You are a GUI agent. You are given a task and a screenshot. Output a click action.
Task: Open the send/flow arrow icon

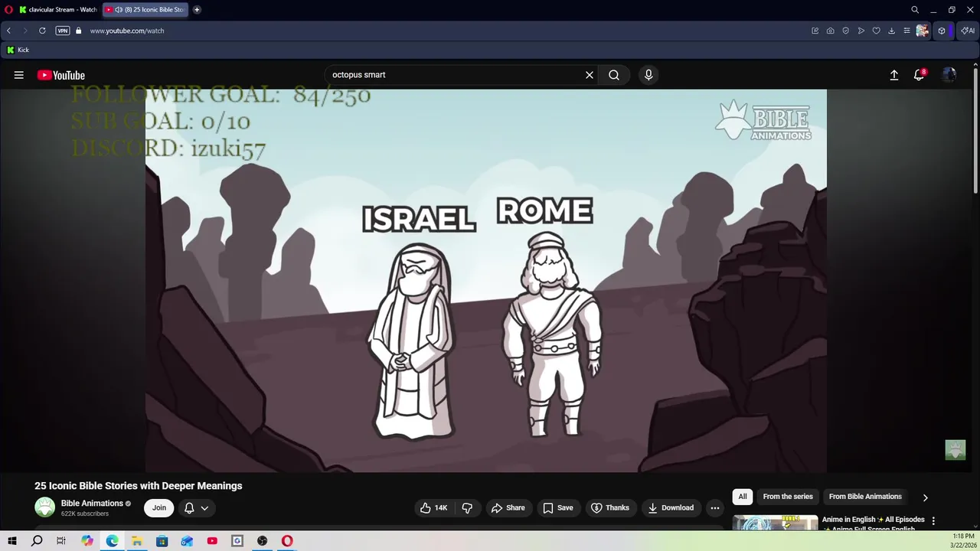(861, 31)
